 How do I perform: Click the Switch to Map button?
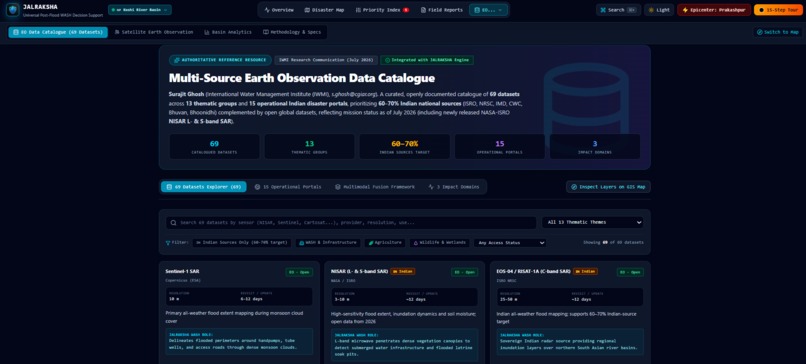[778, 32]
